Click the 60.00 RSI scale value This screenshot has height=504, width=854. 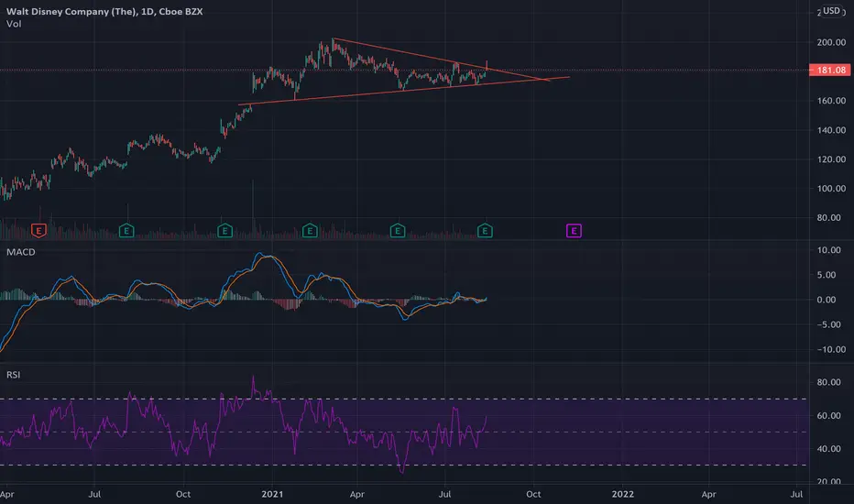point(829,416)
